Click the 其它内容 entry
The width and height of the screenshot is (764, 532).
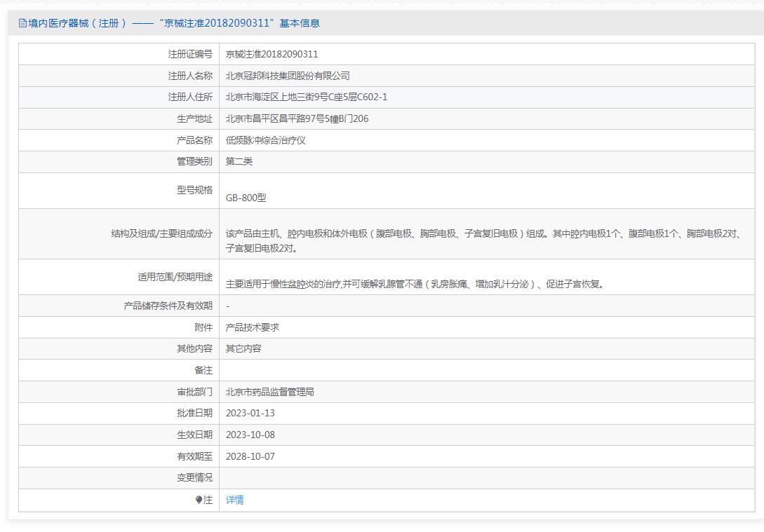pyautogui.click(x=243, y=348)
